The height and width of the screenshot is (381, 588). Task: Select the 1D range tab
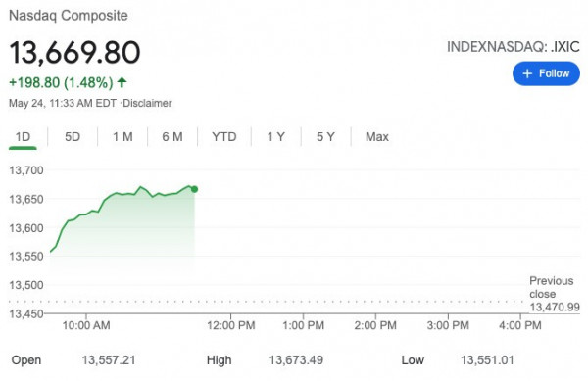tap(23, 137)
